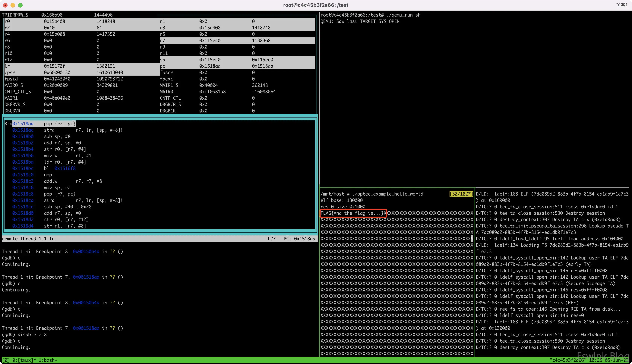Select the 1:bash- window in status bar

[48, 360]
